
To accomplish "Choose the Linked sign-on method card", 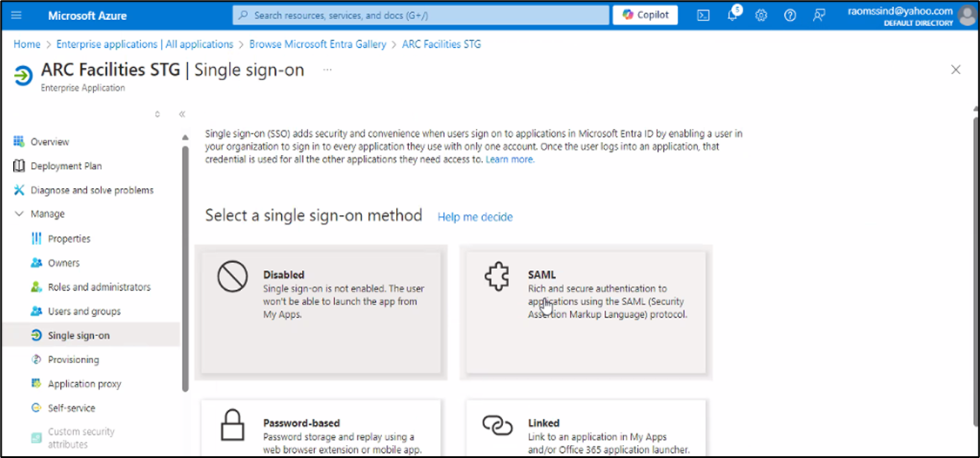I will [x=587, y=429].
